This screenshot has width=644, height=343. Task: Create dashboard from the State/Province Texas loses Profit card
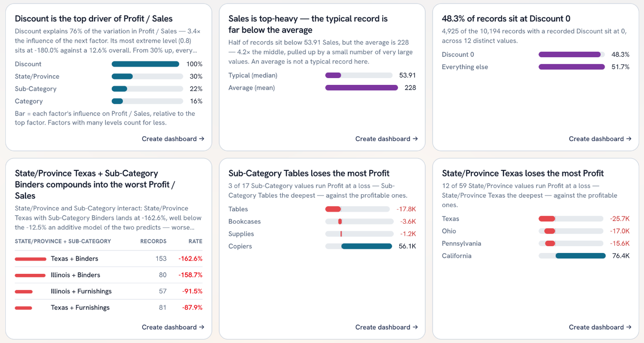pyautogui.click(x=600, y=327)
